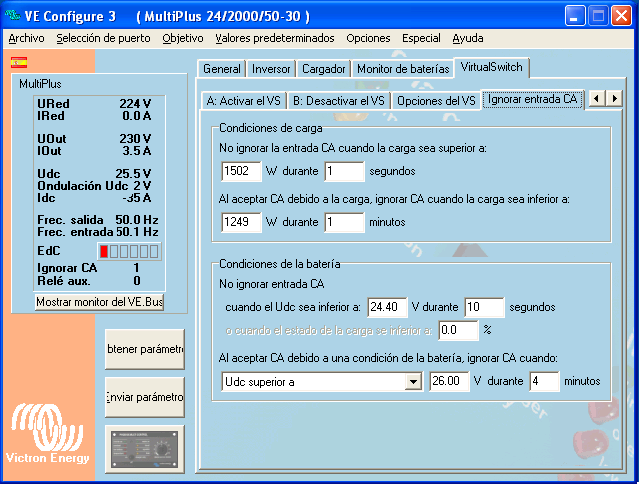Select the VirtualSwitch tab

pyautogui.click(x=491, y=67)
